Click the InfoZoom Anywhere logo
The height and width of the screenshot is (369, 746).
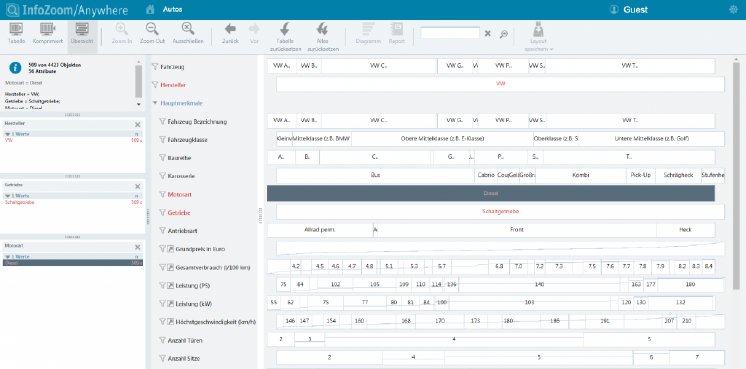point(67,10)
